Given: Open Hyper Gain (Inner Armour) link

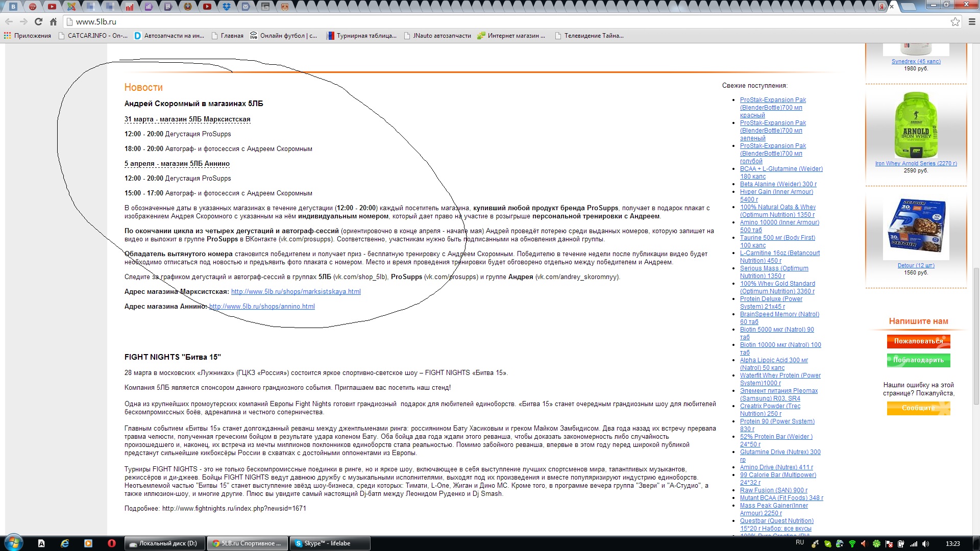Looking at the screenshot, I should (776, 195).
